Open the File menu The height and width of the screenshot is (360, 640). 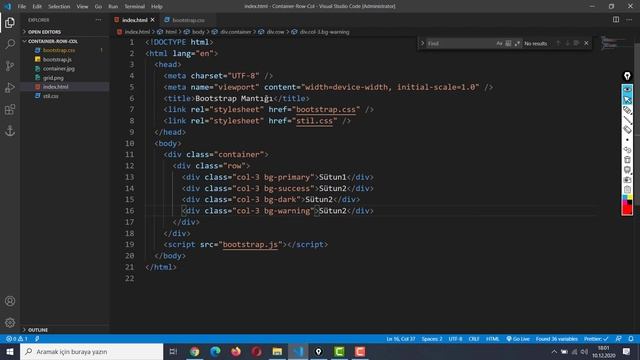tap(22, 7)
